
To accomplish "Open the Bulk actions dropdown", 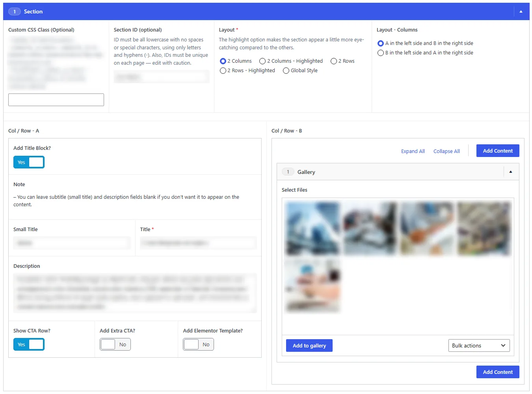I will tap(479, 345).
